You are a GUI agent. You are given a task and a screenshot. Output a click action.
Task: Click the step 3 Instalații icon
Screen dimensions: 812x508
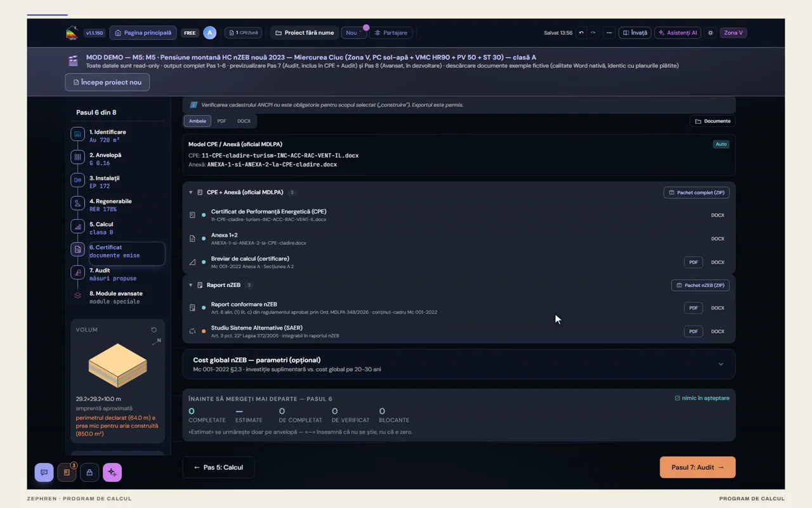coord(77,180)
